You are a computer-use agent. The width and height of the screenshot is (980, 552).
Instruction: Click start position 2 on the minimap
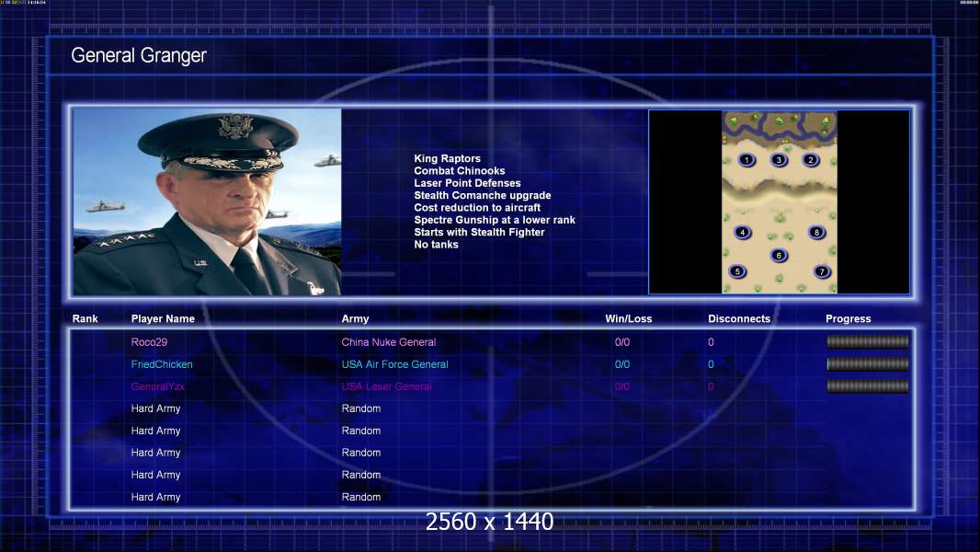click(811, 160)
